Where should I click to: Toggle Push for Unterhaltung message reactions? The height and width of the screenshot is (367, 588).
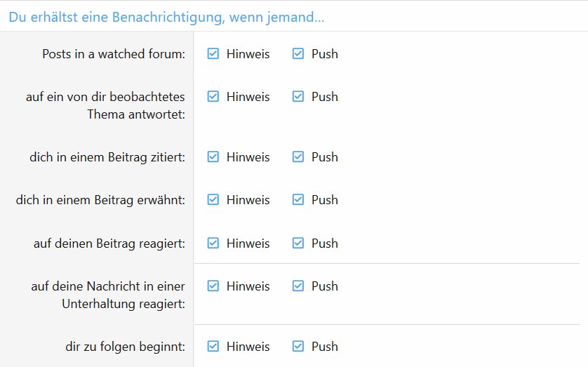click(x=298, y=286)
